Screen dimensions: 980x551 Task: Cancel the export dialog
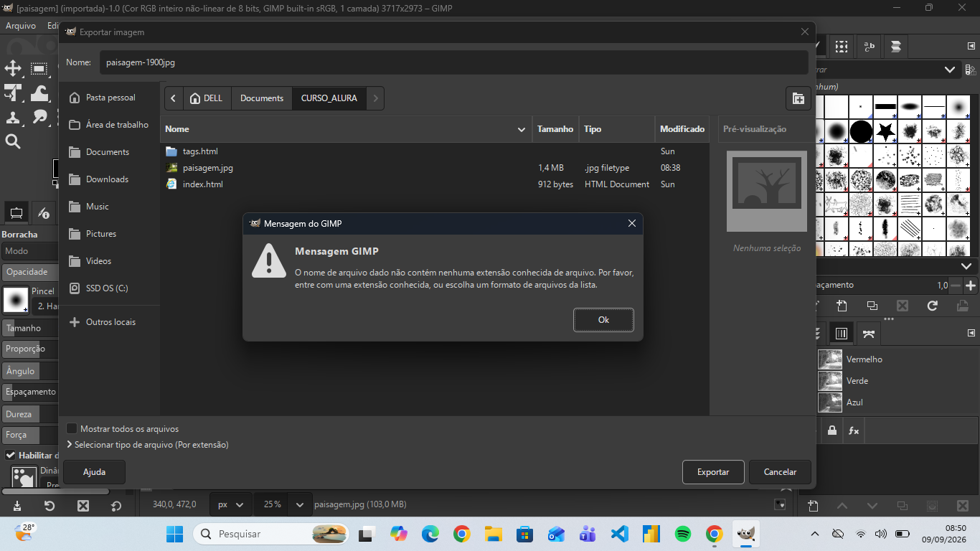780,472
